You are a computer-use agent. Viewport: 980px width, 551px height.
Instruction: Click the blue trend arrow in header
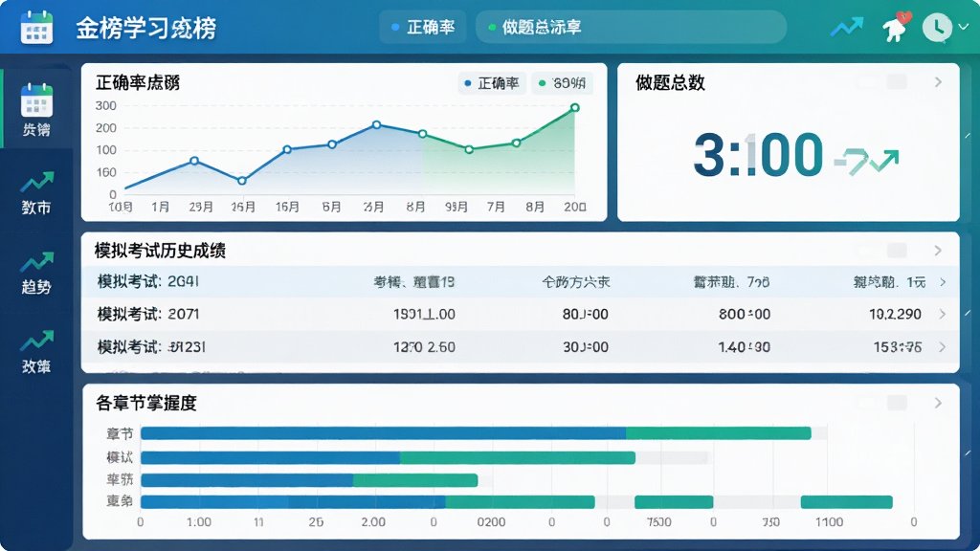click(x=846, y=27)
